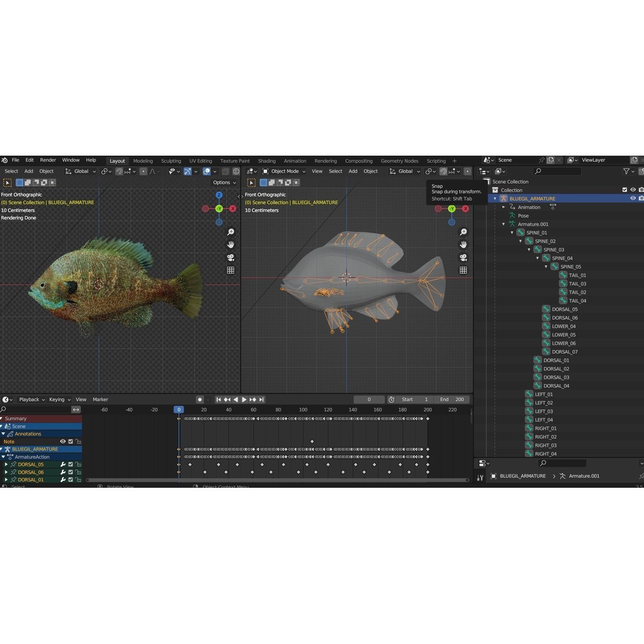The height and width of the screenshot is (644, 644).
Task: Add a new workspace with plus button
Action: tap(454, 161)
